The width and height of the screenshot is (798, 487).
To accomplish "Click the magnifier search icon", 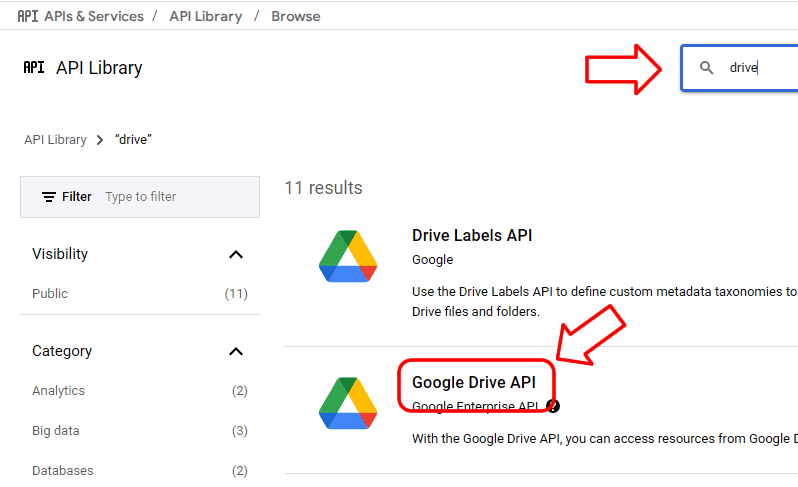I will click(x=706, y=67).
